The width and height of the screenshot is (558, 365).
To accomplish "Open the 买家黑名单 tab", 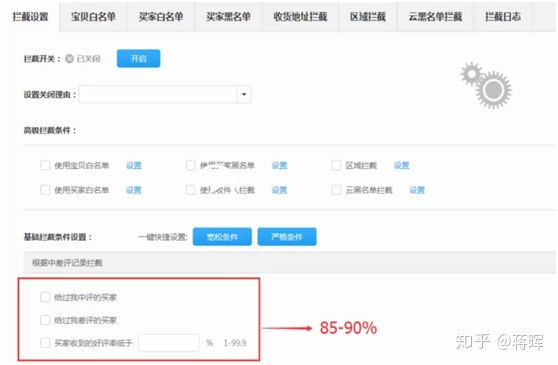I will coord(228,17).
